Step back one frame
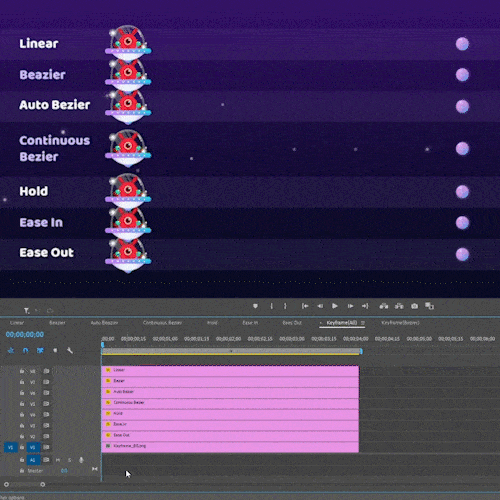 [320, 306]
